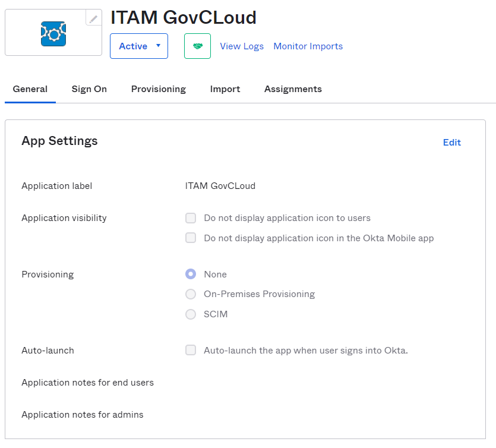This screenshot has width=496, height=448.
Task: Check 'Do not display icon in Okta Mobile app'
Action: (191, 238)
